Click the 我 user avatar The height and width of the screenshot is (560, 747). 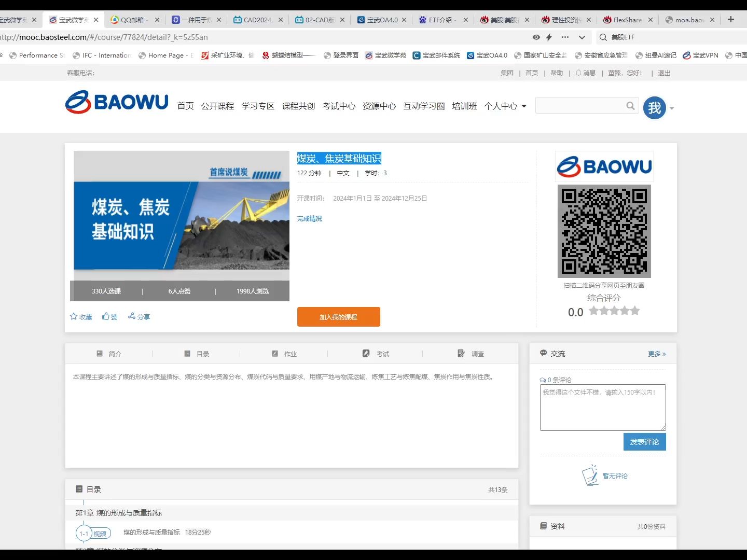654,108
